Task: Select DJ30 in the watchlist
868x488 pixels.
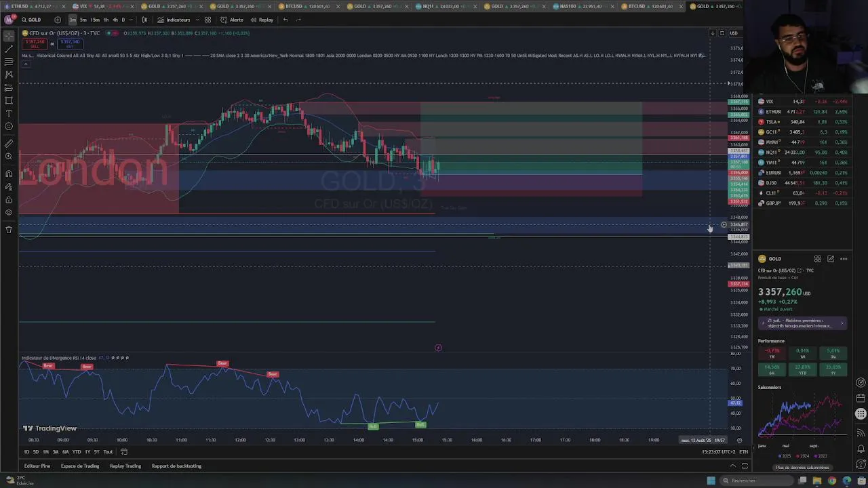Action: pos(802,183)
